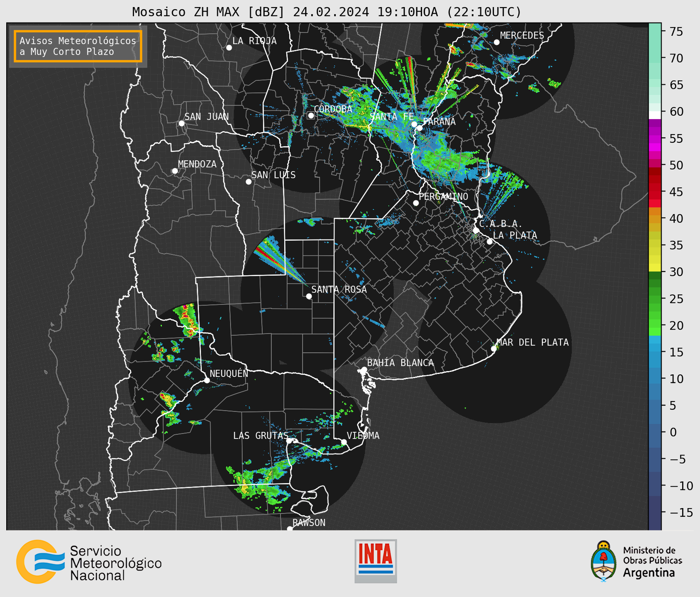
Task: Click the SAN LUIS city marker dot
Action: pos(249,182)
